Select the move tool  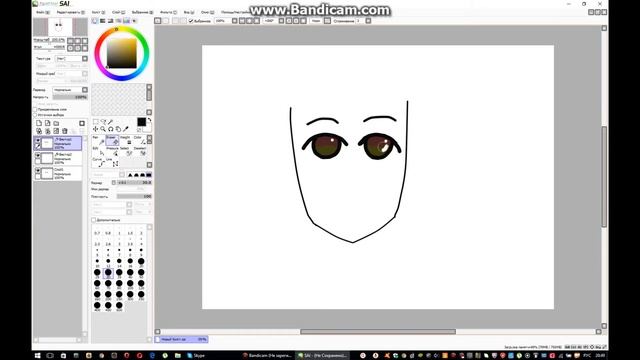pyautogui.click(x=96, y=129)
